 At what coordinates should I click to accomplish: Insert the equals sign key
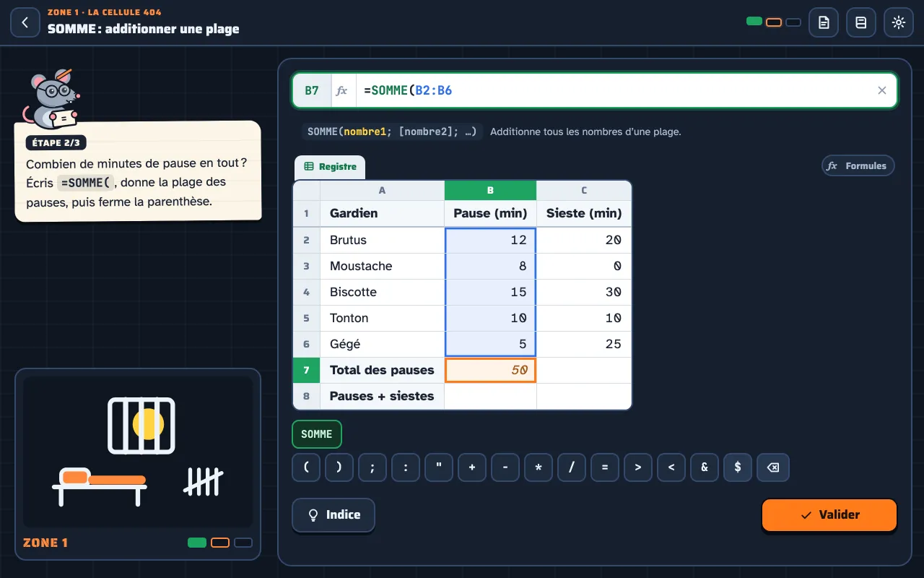click(605, 467)
